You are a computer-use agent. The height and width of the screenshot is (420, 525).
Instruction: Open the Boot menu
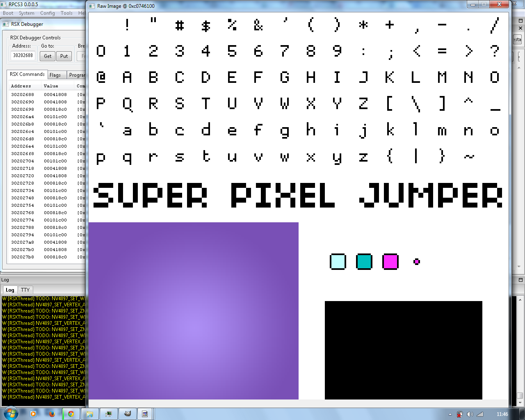click(8, 13)
